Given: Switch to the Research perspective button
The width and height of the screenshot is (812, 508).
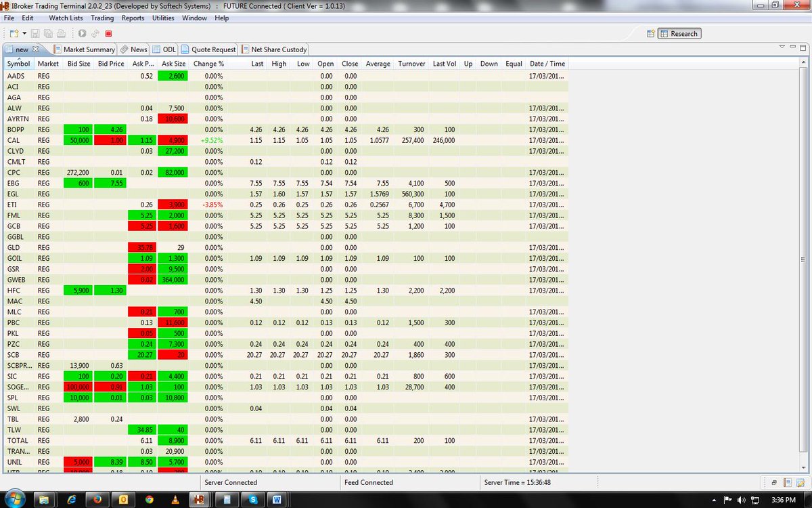Looking at the screenshot, I should pyautogui.click(x=679, y=33).
